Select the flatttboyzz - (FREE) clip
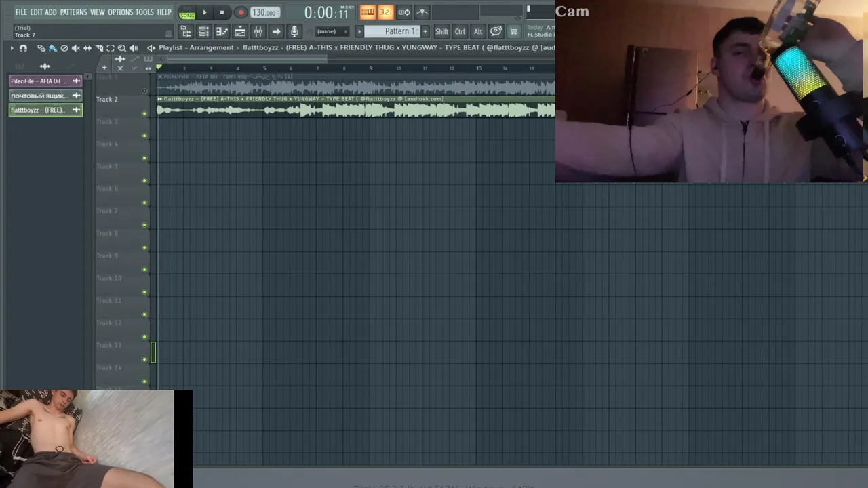 [x=45, y=110]
